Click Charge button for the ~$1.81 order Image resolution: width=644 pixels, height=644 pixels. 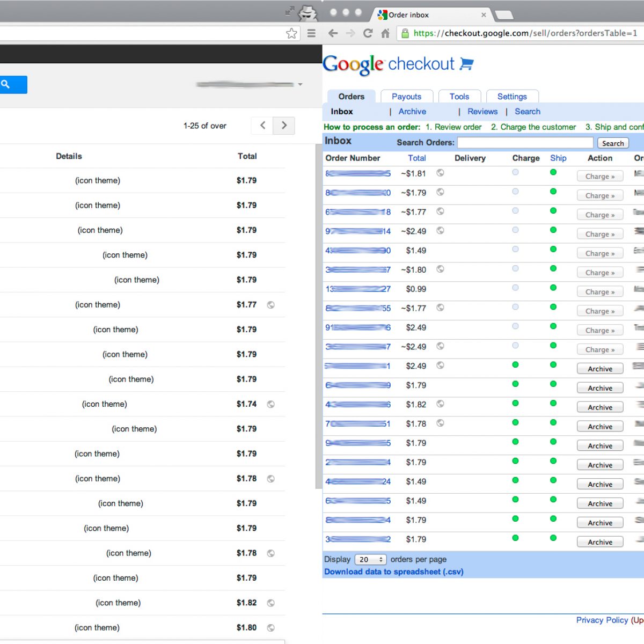point(599,177)
